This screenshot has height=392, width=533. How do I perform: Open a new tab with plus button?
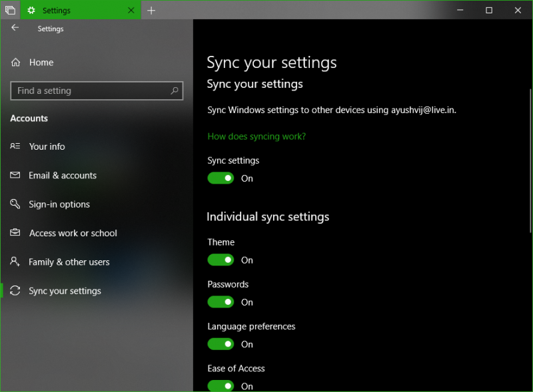(151, 11)
